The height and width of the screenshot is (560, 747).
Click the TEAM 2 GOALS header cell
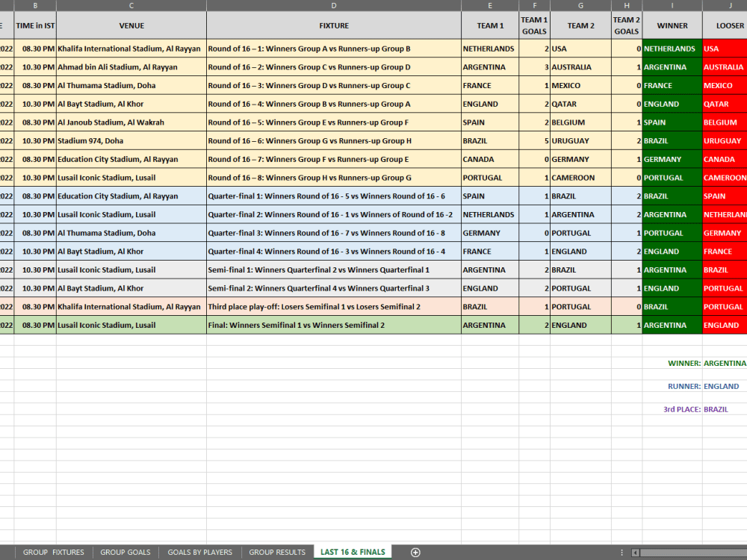click(627, 25)
